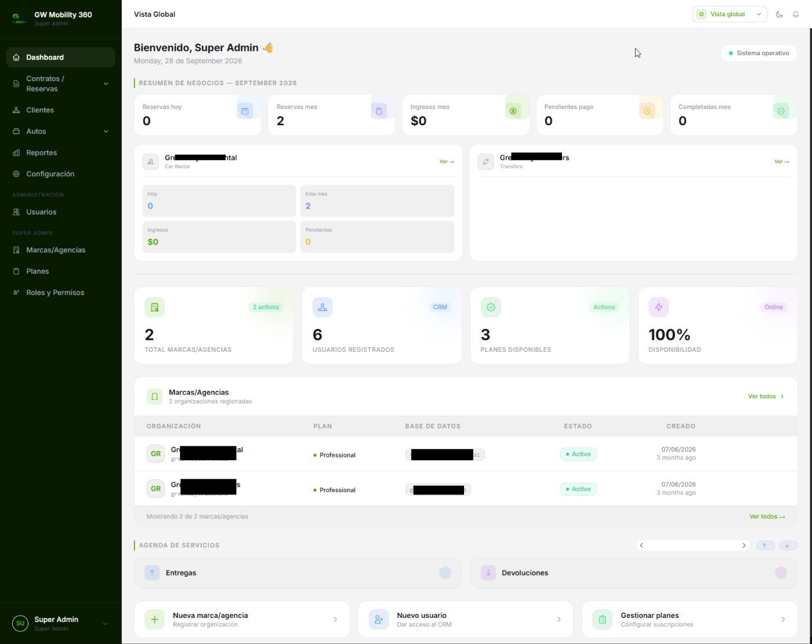Image resolution: width=812 pixels, height=644 pixels.
Task: Click the Completadas mes check icon
Action: (x=781, y=111)
